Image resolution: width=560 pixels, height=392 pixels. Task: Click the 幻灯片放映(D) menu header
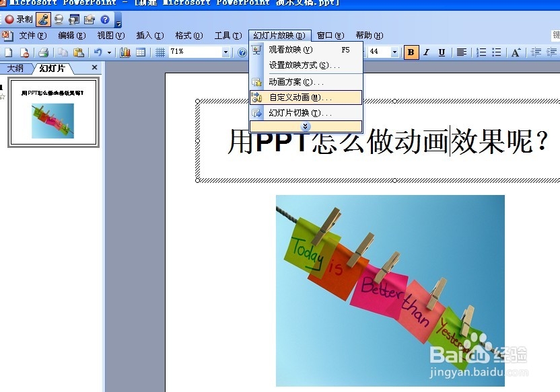tap(279, 36)
